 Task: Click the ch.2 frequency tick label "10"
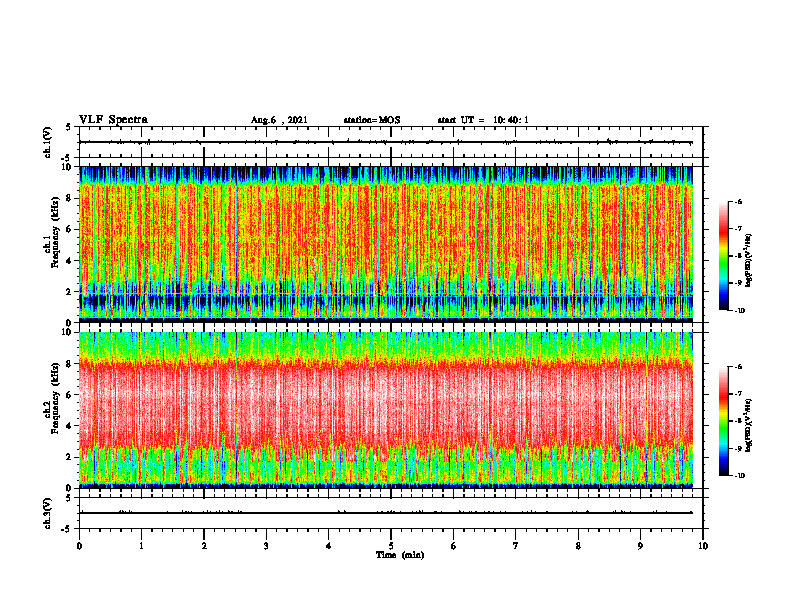pos(68,333)
